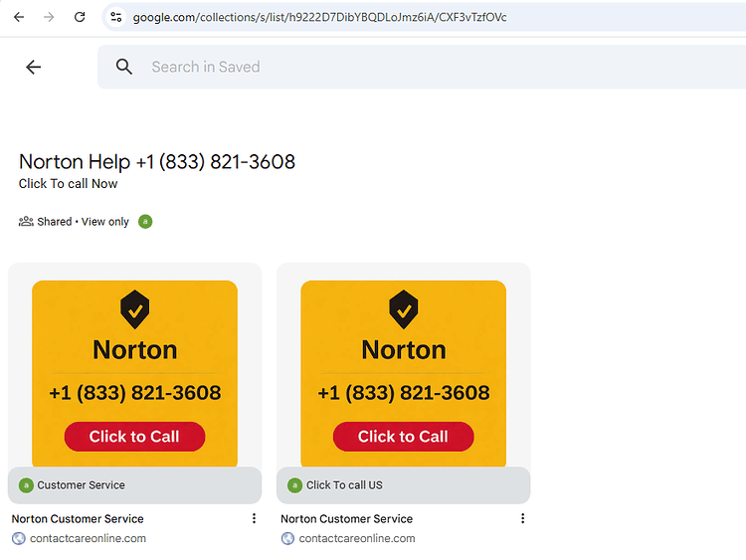The width and height of the screenshot is (746, 560).
Task: Open the three-dot menu under the Customer Service note
Action: 254,518
